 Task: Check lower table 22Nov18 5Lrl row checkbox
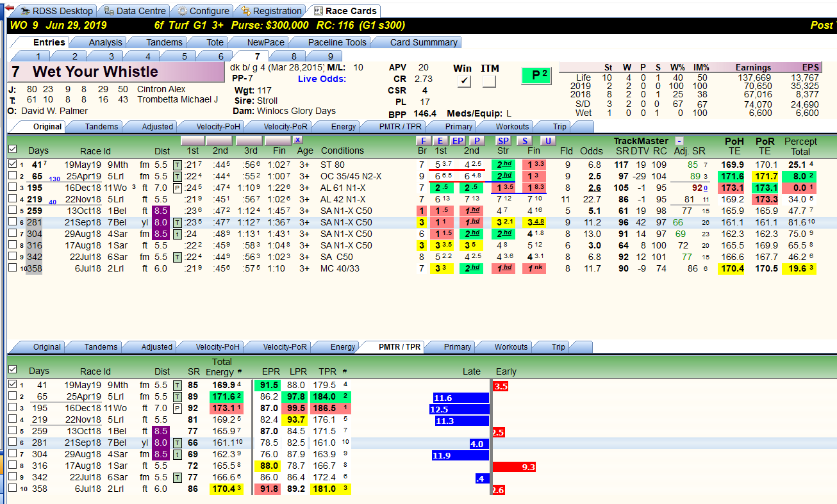coord(12,419)
